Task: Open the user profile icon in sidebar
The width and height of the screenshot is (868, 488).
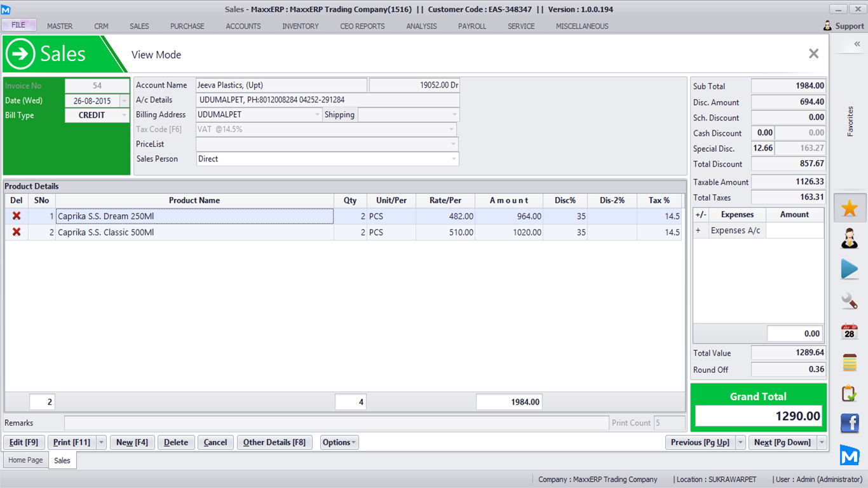Action: (x=850, y=239)
